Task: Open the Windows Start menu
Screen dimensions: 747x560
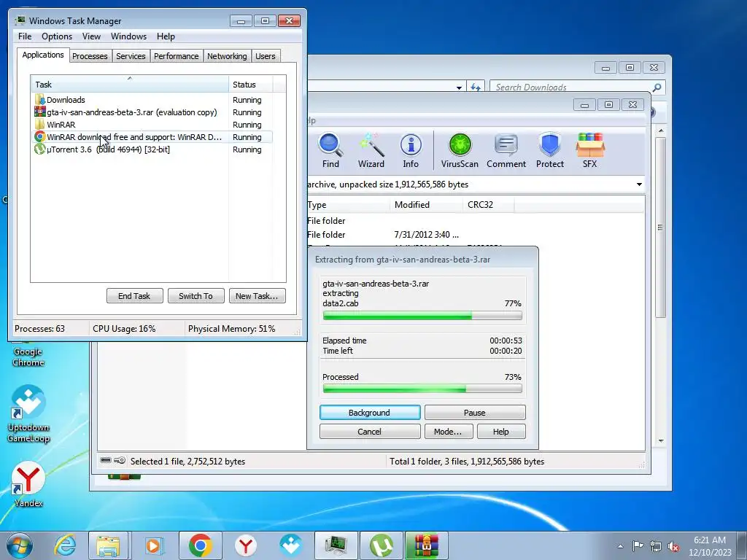Action: 20,545
